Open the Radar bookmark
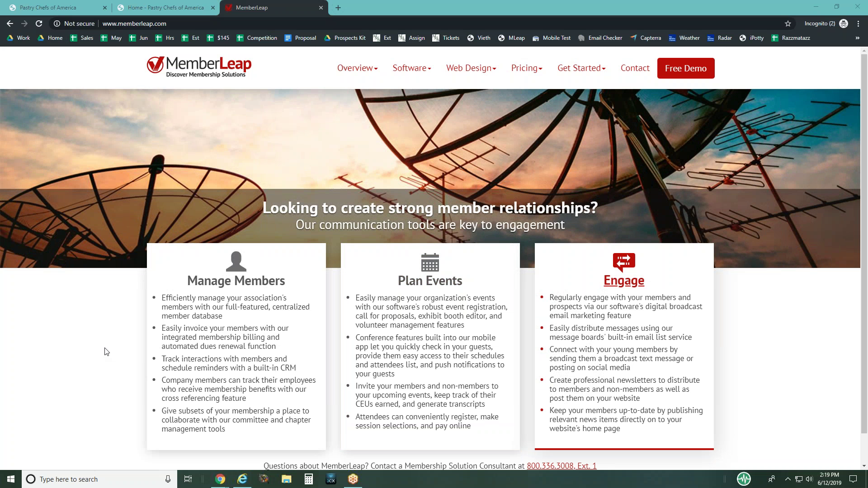Image resolution: width=868 pixels, height=488 pixels. click(x=720, y=38)
